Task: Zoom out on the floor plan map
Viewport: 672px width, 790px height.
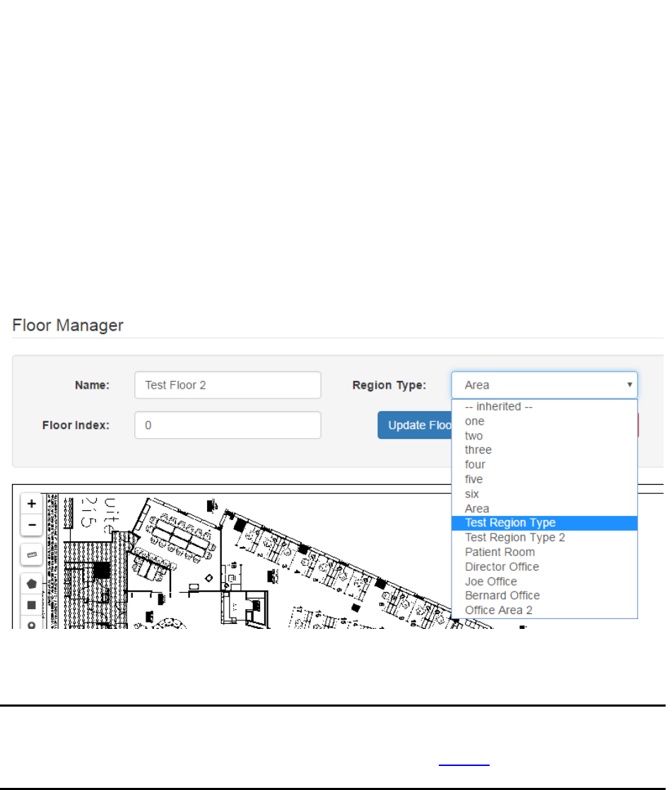Action: pyautogui.click(x=31, y=524)
